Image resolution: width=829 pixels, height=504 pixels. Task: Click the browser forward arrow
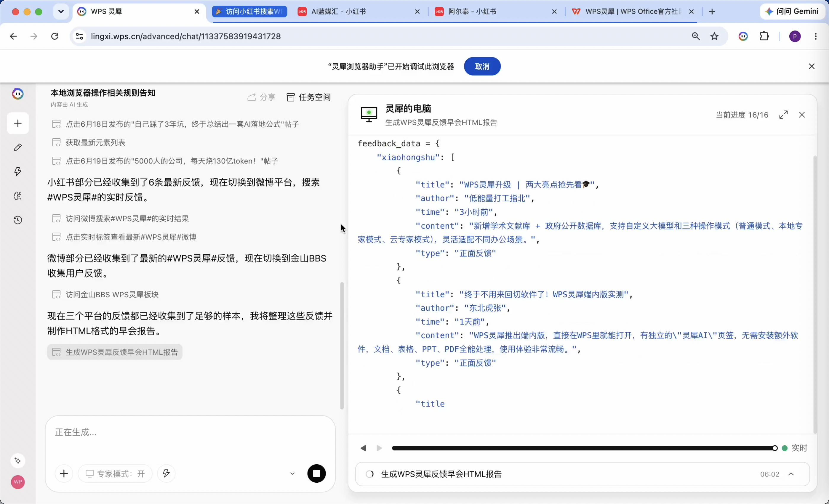pos(34,36)
